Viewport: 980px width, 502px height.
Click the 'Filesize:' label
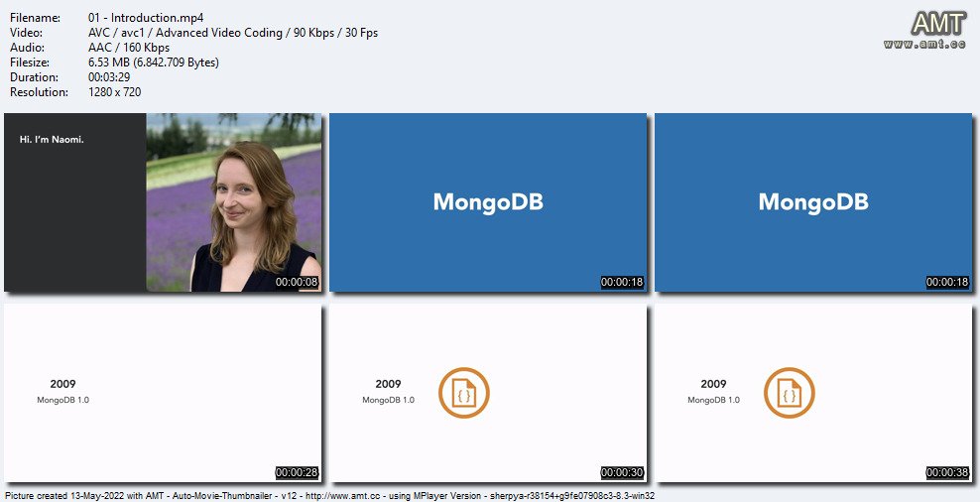pos(30,63)
